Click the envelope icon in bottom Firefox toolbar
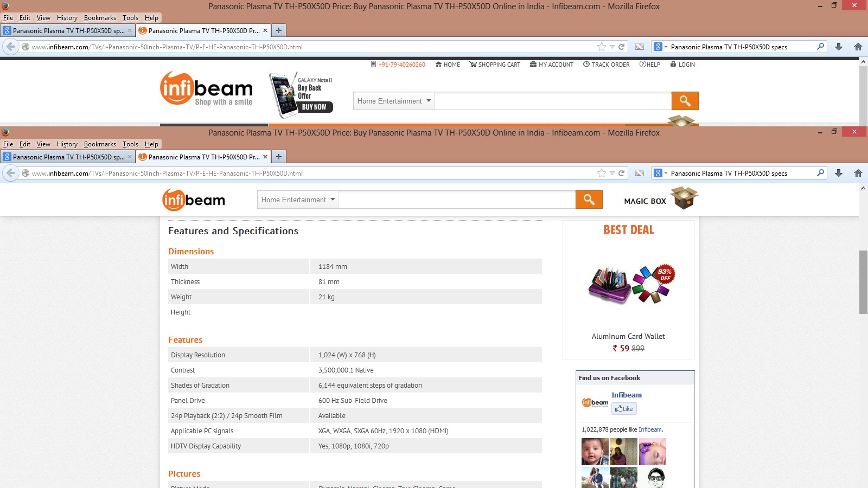Image resolution: width=868 pixels, height=488 pixels. (x=640, y=173)
